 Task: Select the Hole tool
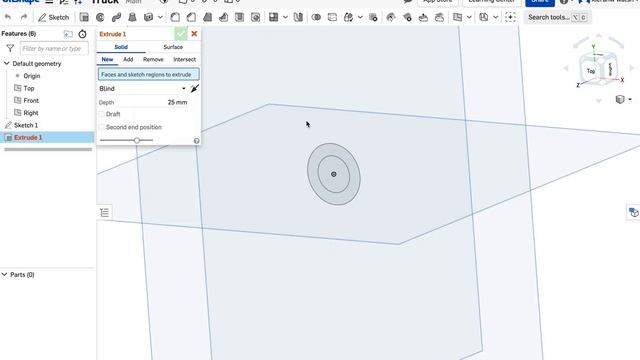tap(256, 17)
